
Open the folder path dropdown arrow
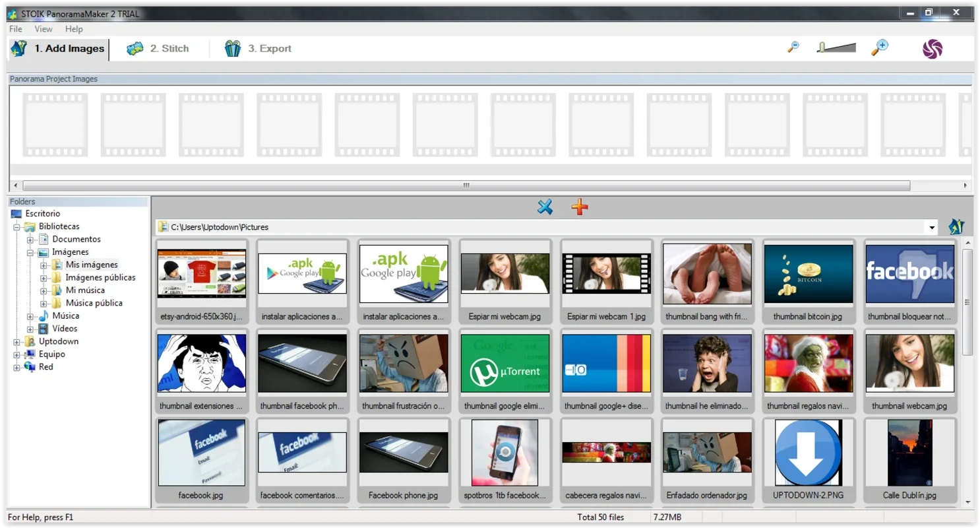click(932, 228)
